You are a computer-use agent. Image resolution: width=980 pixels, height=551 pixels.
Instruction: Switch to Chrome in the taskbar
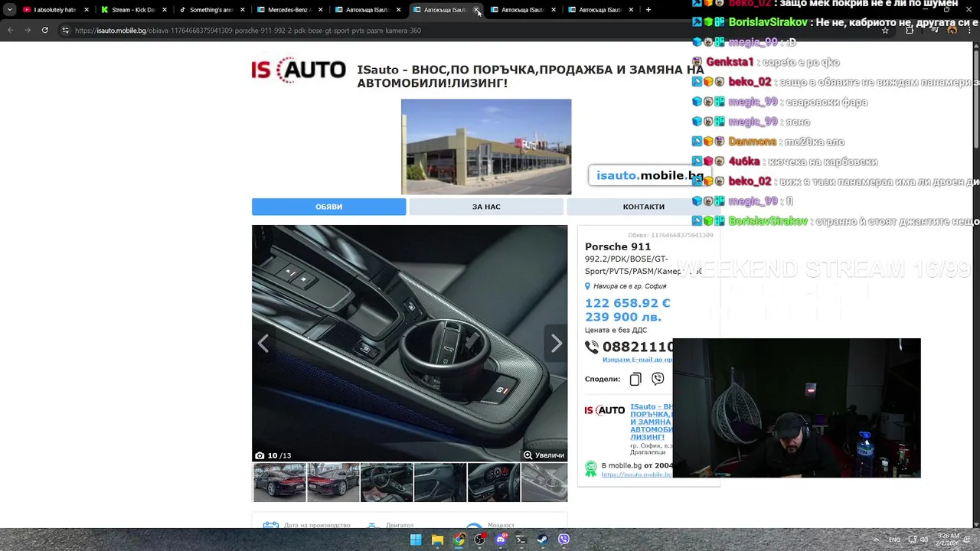click(459, 540)
